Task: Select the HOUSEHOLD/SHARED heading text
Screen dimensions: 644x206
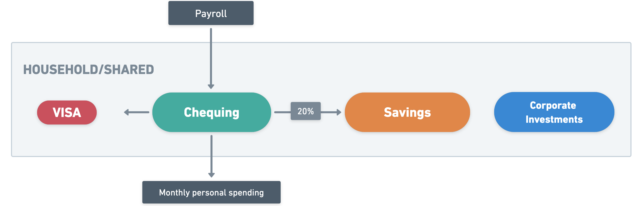Action: [x=88, y=69]
